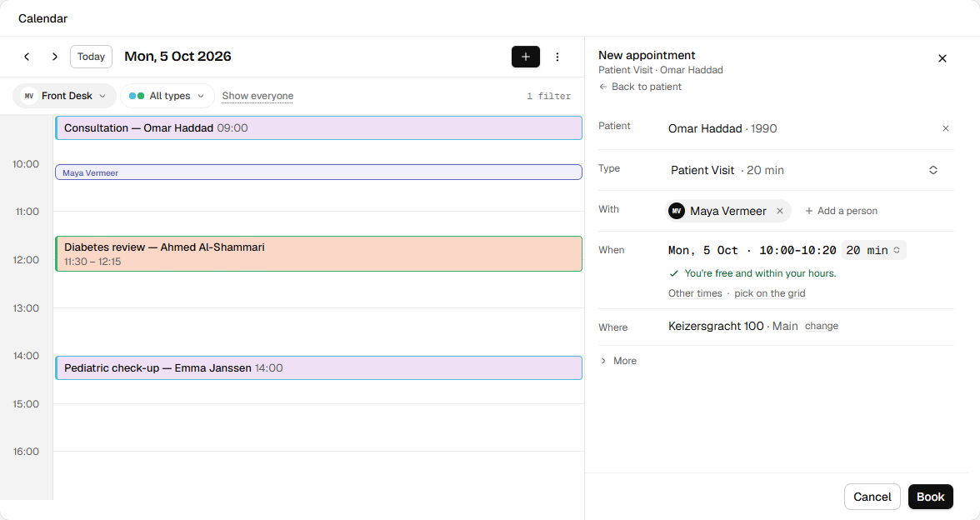The image size is (980, 520).
Task: Click the 16:00 time label
Action: [x=27, y=452]
